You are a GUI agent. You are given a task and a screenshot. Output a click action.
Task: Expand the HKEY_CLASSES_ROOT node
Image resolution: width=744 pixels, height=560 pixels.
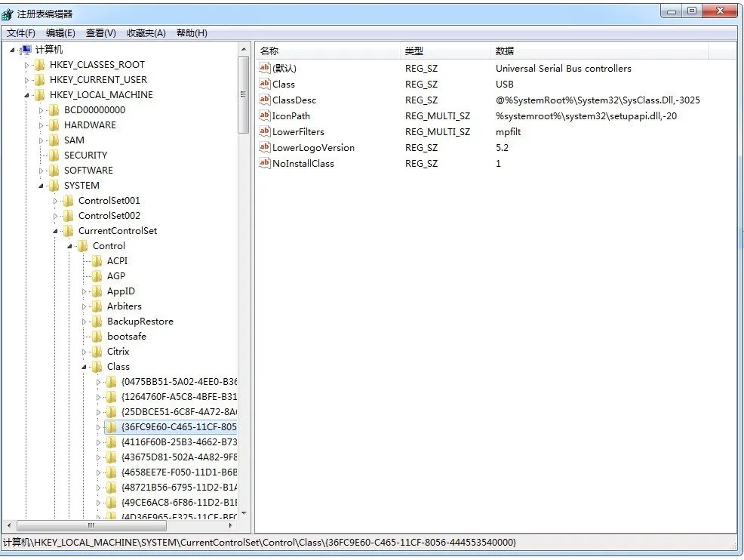click(x=27, y=65)
